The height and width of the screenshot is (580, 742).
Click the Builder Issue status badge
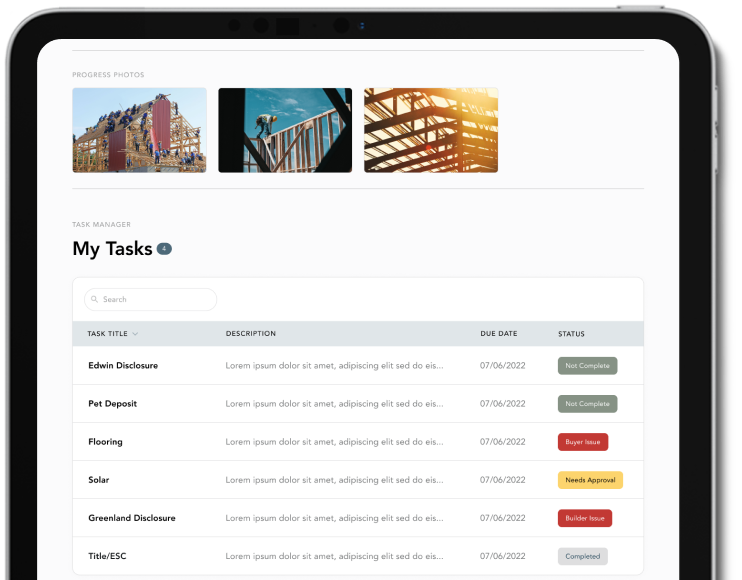[585, 518]
